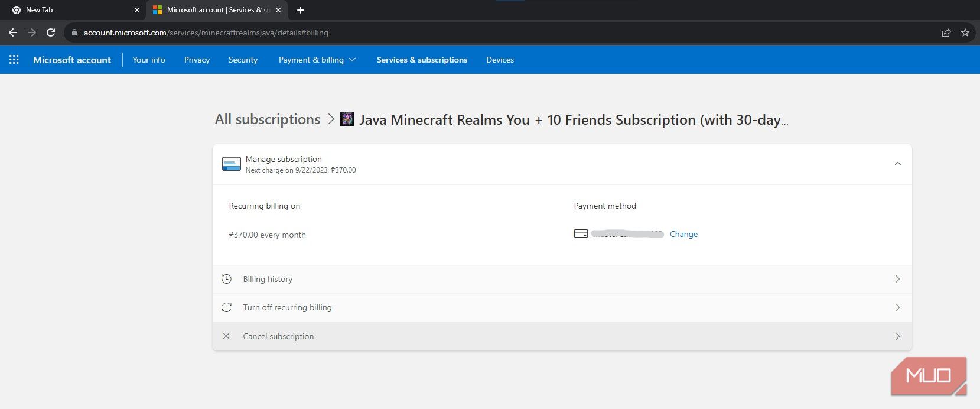The width and height of the screenshot is (980, 409).
Task: Go to Services & subscriptions tab
Action: tap(422, 60)
